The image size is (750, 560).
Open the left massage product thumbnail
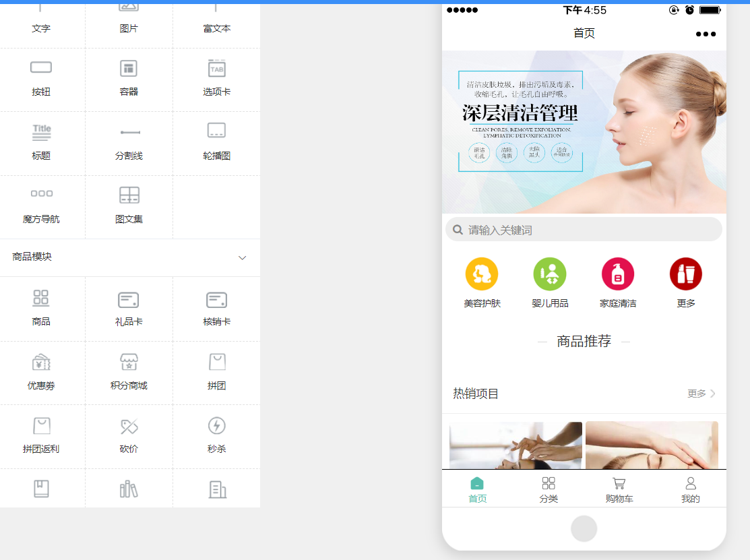(x=515, y=445)
